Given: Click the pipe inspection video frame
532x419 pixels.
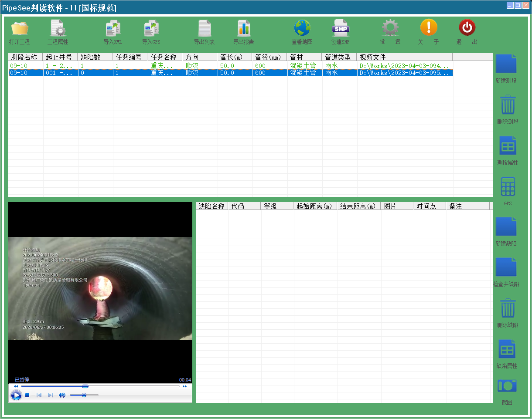Looking at the screenshot, I should click(x=100, y=288).
